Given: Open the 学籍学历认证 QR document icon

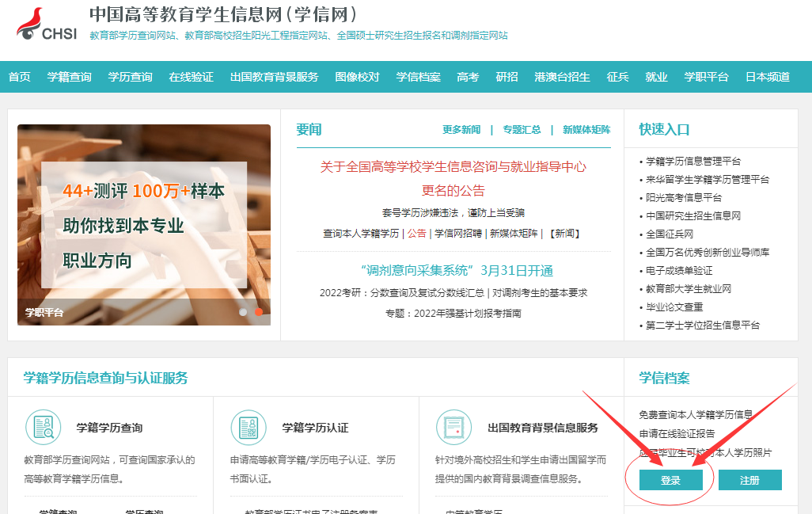Looking at the screenshot, I should [x=249, y=428].
